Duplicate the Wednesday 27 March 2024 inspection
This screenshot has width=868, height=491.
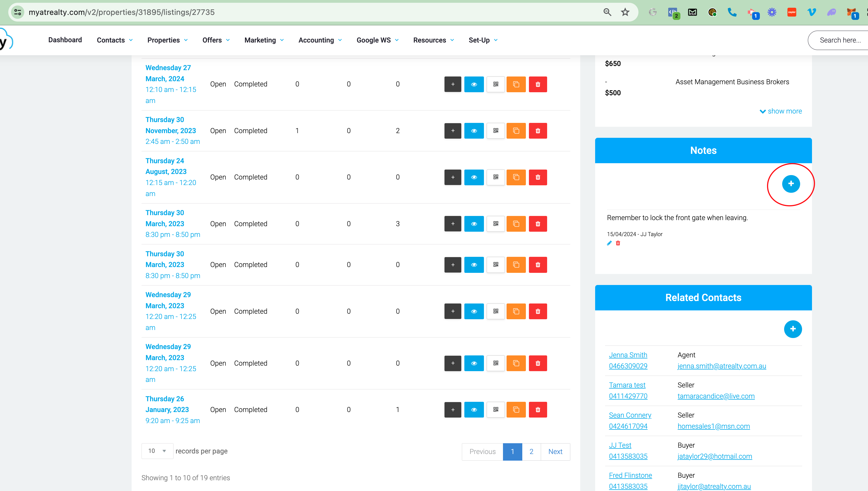pyautogui.click(x=516, y=84)
